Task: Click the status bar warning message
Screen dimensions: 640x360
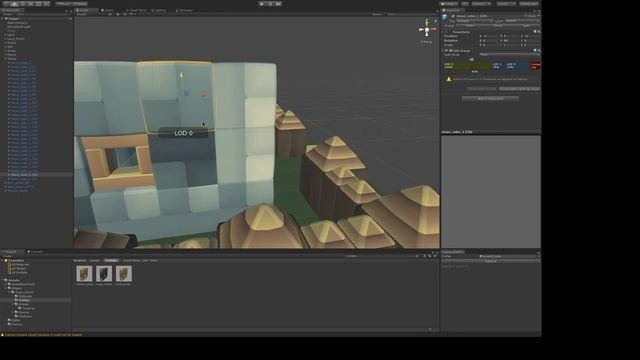Action: click(43, 335)
